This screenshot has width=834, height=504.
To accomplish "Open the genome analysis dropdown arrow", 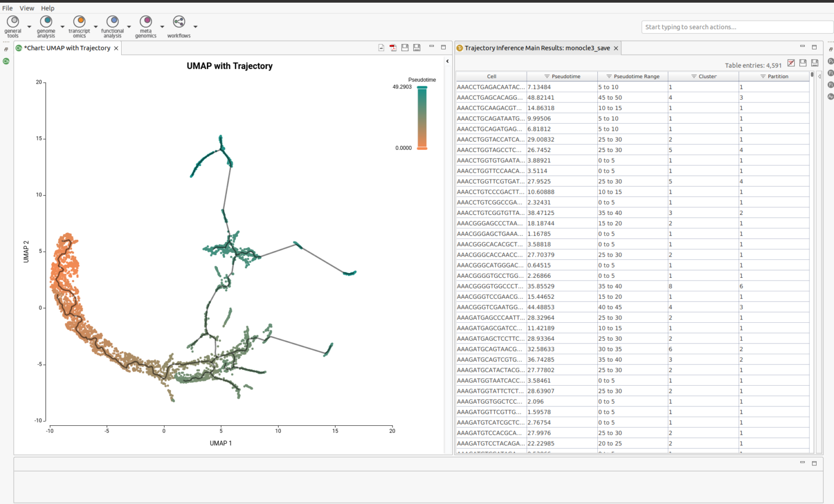I will pyautogui.click(x=62, y=25).
